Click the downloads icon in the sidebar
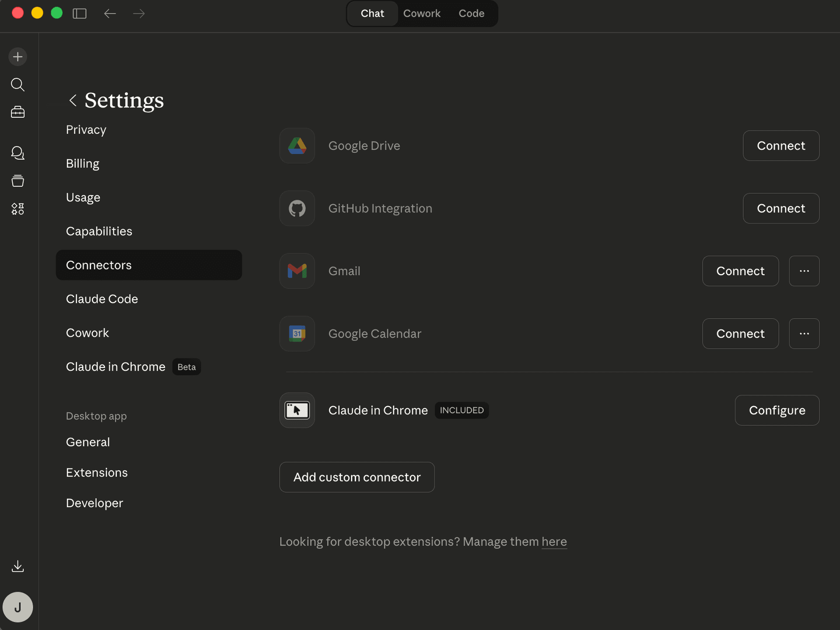 click(17, 566)
